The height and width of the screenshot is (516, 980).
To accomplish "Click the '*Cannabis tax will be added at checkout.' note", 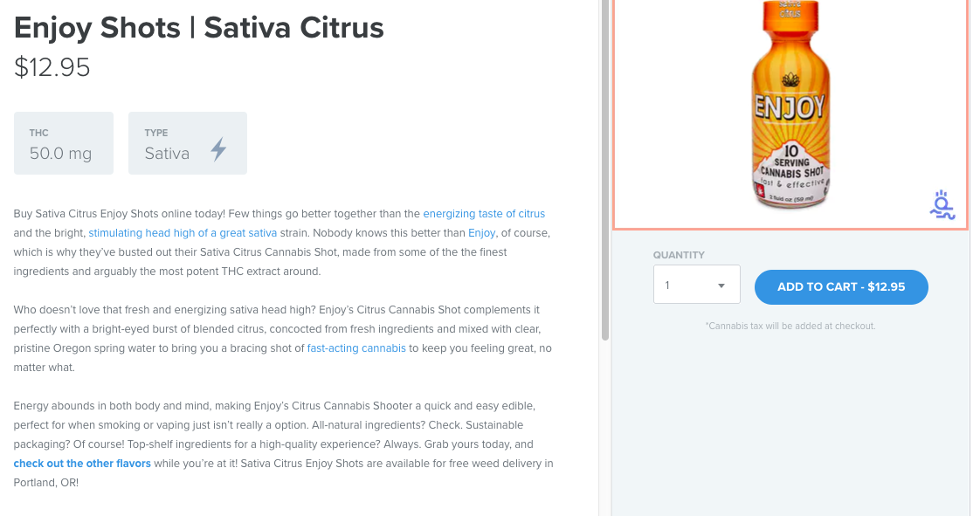I will pyautogui.click(x=790, y=326).
